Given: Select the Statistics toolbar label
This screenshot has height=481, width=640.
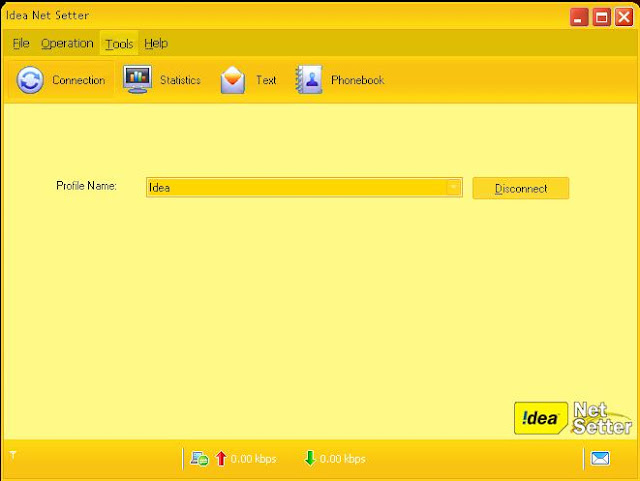Looking at the screenshot, I should pos(180,80).
